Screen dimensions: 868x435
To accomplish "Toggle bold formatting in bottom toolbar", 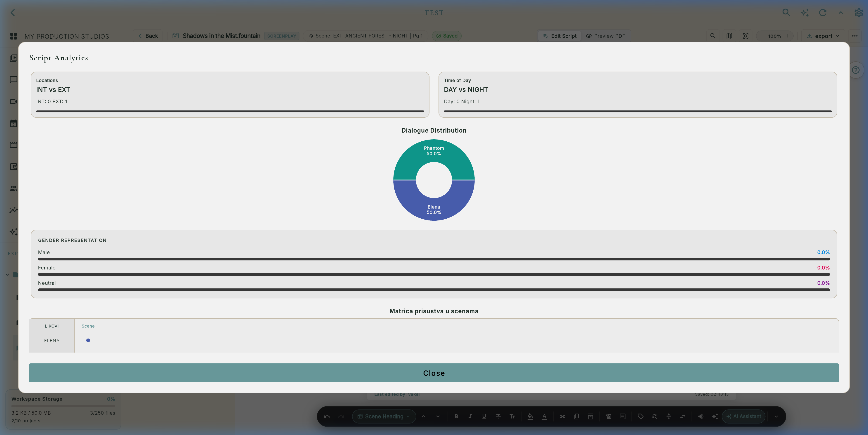I will [456, 416].
